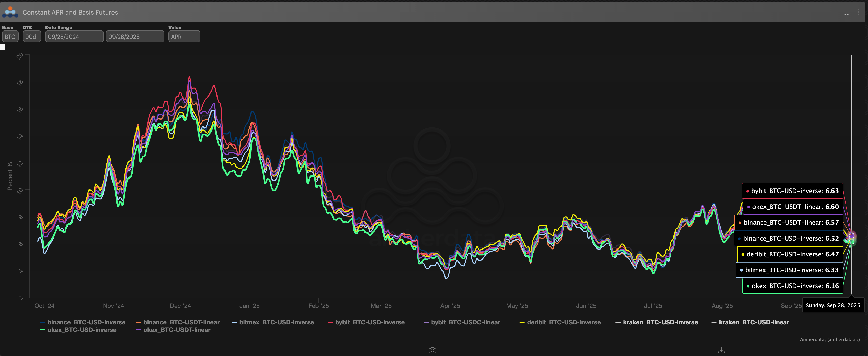868x356 pixels.
Task: Click the bybit_BTC-USD-inverse red legend swatch
Action: point(330,322)
